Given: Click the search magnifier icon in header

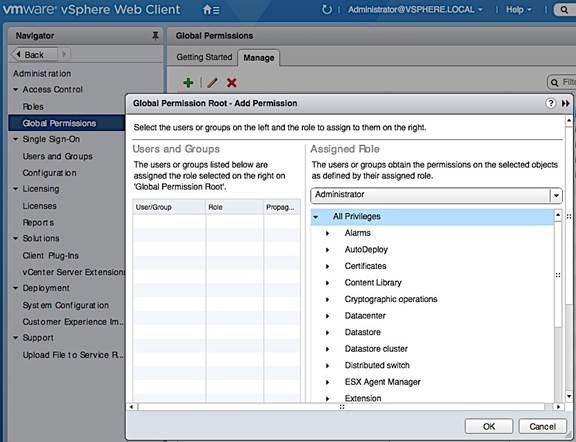Looking at the screenshot, I should [x=564, y=10].
